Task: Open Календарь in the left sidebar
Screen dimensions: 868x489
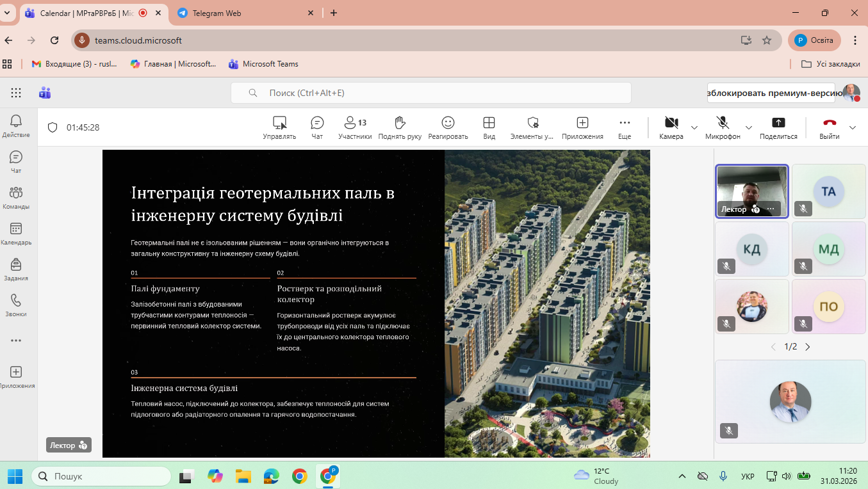Action: click(16, 234)
